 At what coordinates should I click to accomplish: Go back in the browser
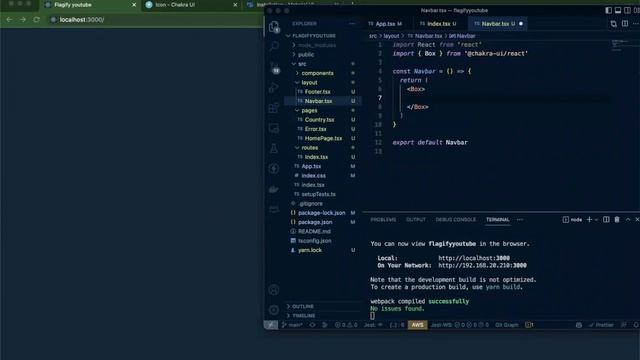[x=9, y=19]
